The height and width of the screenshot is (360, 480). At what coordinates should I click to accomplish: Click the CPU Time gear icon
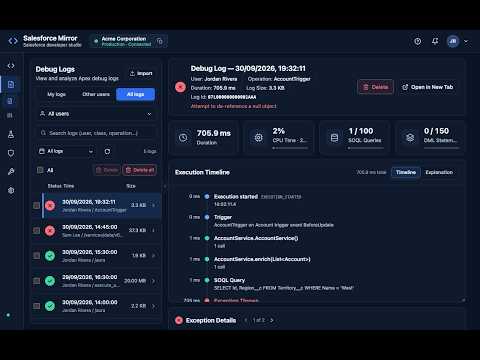258,137
